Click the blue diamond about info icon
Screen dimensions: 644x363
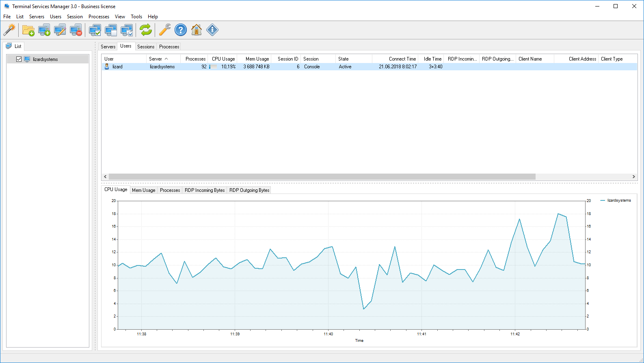(x=212, y=30)
